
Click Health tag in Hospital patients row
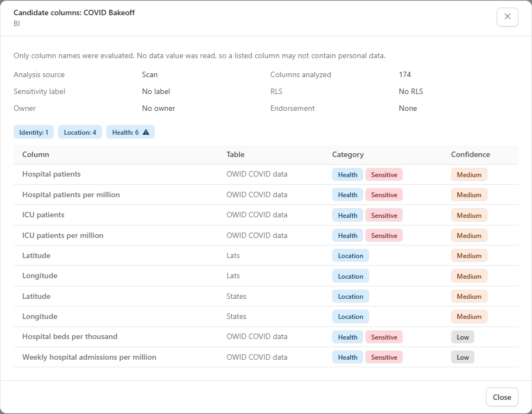tap(347, 174)
